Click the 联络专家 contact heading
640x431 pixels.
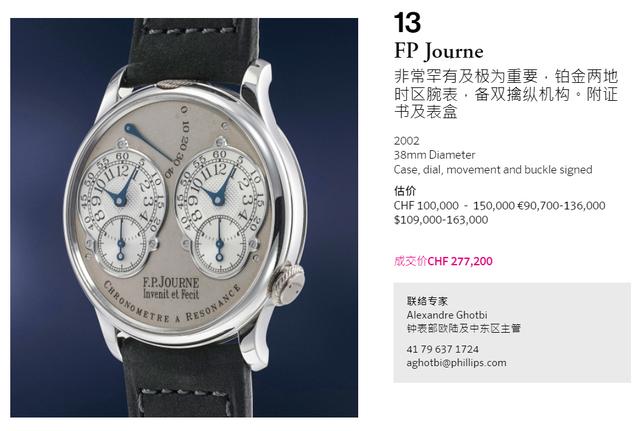[x=427, y=301]
